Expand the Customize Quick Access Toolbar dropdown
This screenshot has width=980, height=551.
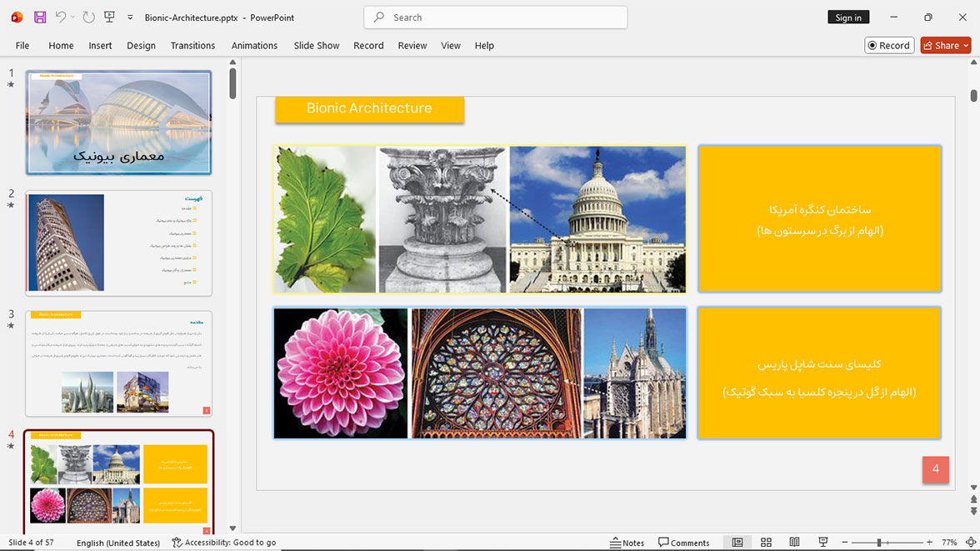(x=130, y=18)
